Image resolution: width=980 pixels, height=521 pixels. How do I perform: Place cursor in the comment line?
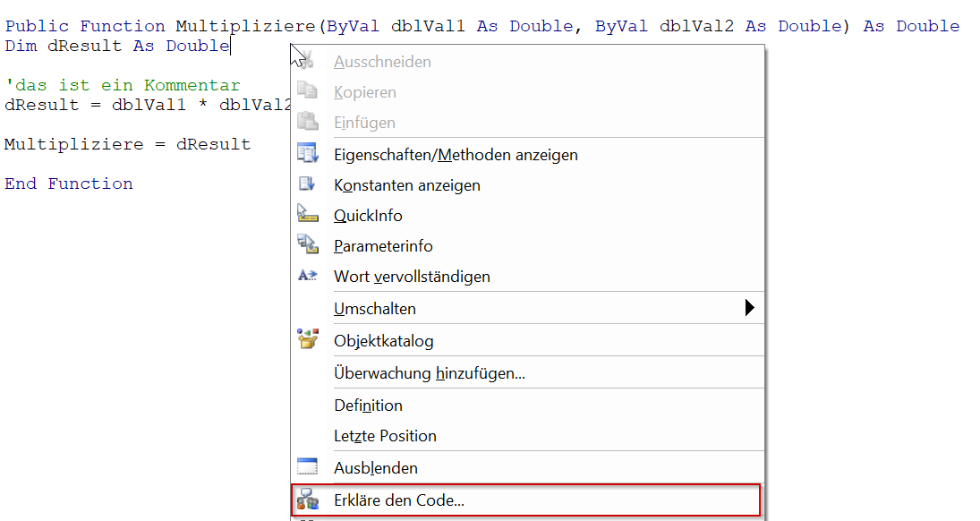point(123,85)
